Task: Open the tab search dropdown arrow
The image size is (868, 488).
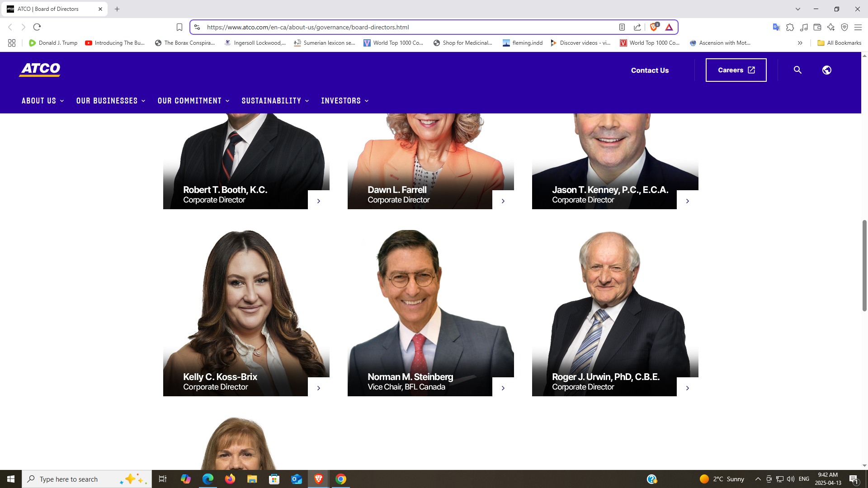Action: coord(798,9)
